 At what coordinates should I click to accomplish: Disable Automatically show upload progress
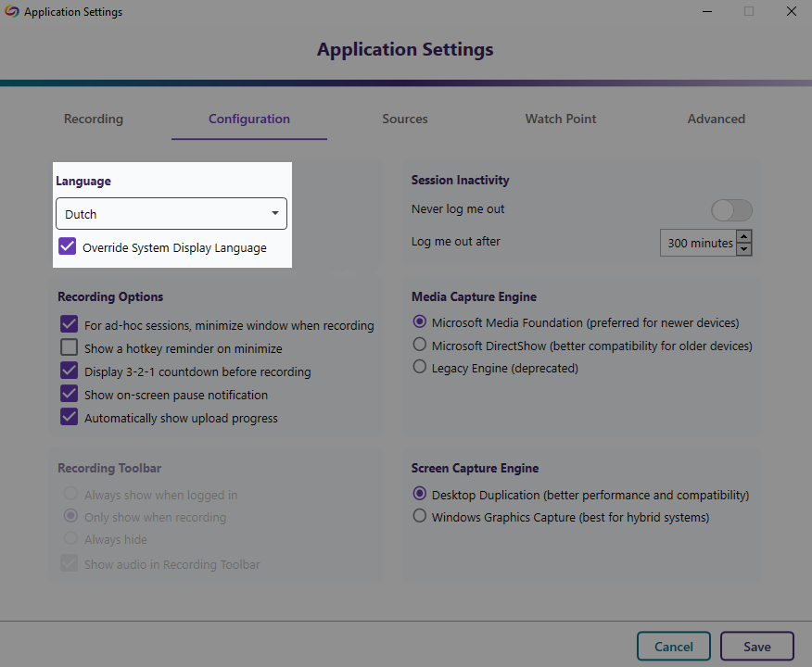coord(69,416)
